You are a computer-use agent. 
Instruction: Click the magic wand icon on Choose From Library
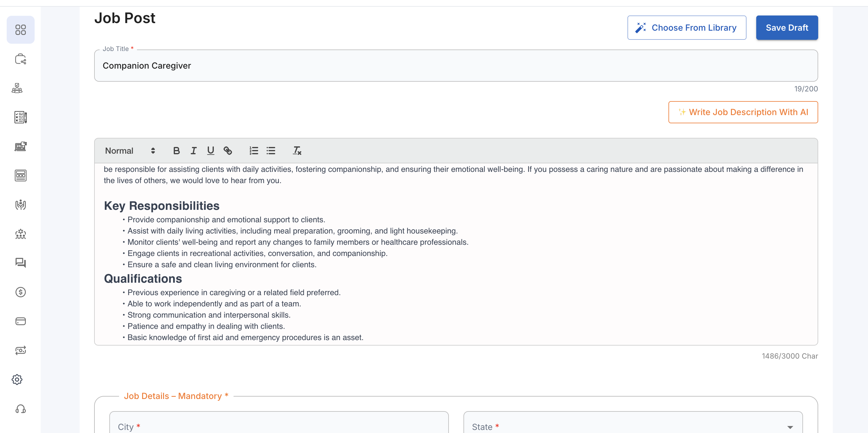coord(641,28)
